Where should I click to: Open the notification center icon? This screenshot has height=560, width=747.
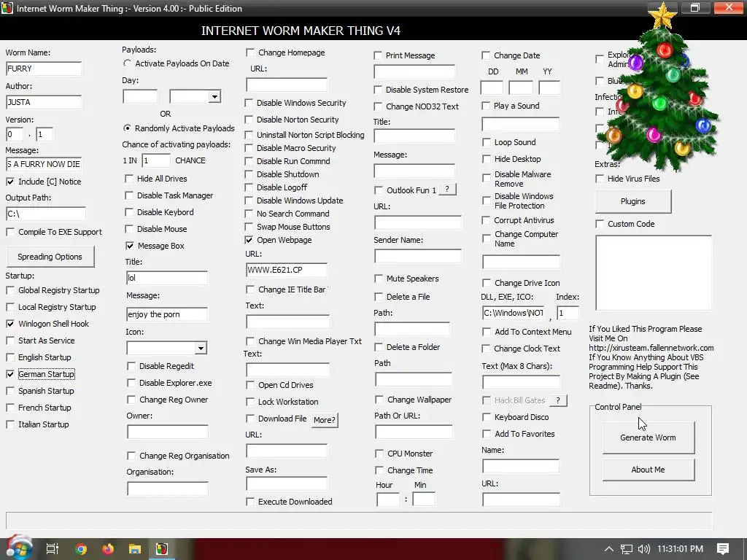click(723, 549)
